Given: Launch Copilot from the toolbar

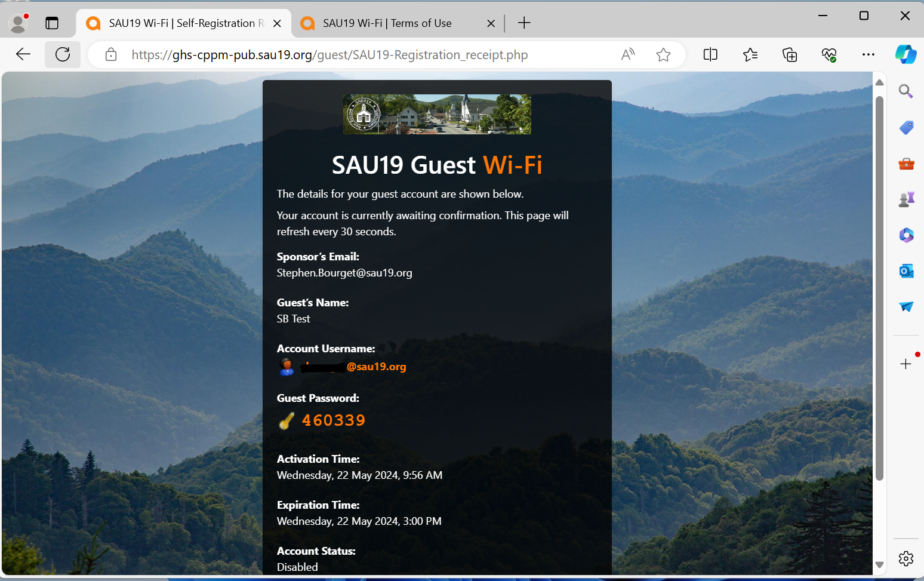Looking at the screenshot, I should pos(906,54).
